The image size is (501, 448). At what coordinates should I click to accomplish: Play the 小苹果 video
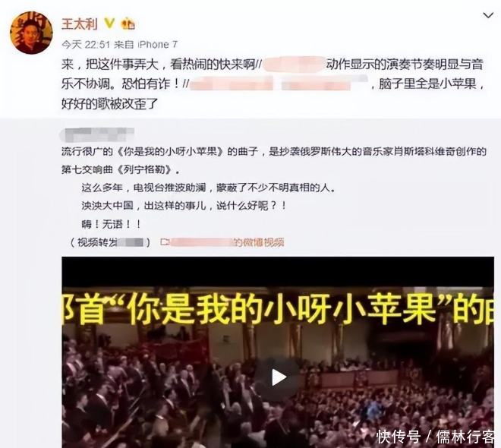279,377
